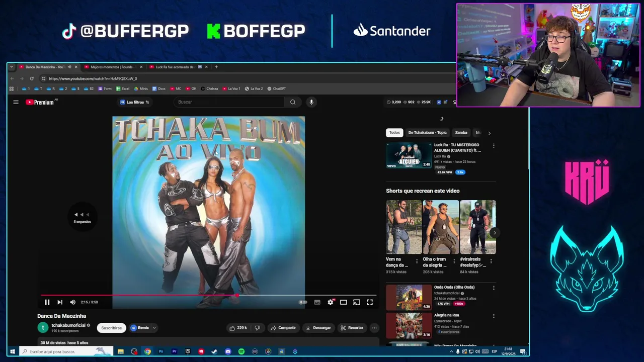
Task: Show next shorts with arrow
Action: (x=494, y=233)
